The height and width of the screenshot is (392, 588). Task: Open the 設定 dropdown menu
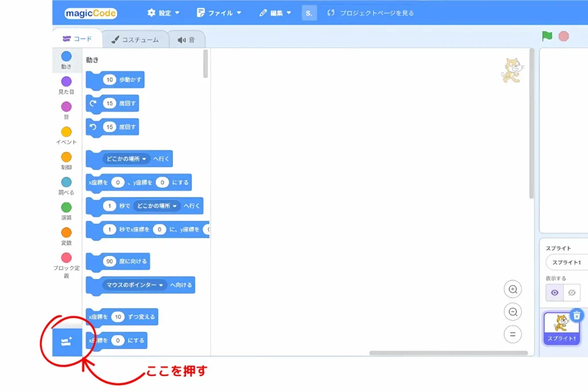164,13
